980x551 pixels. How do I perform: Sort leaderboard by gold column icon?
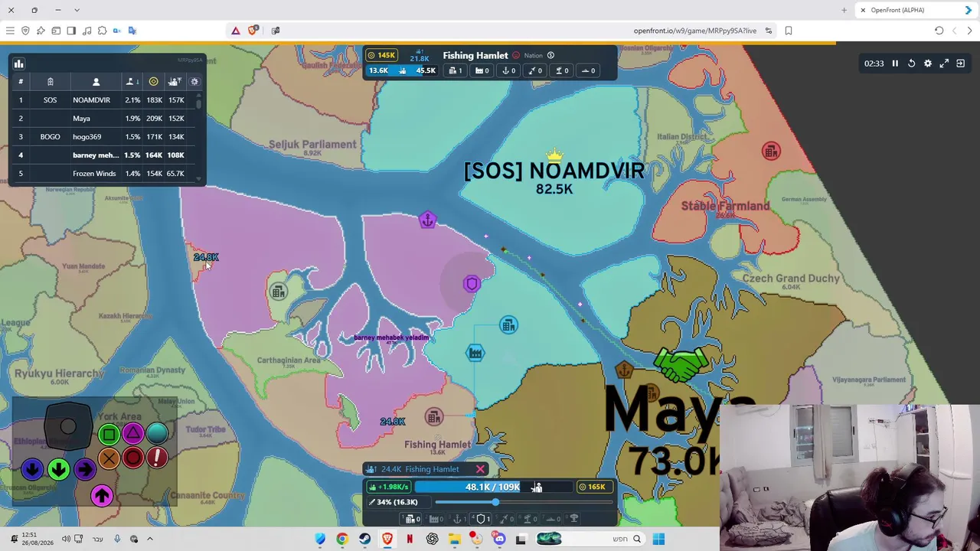(154, 81)
